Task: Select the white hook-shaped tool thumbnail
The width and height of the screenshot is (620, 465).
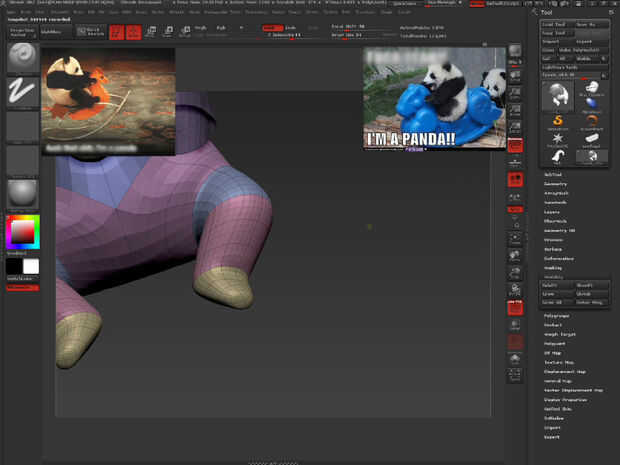Action: pyautogui.click(x=558, y=157)
